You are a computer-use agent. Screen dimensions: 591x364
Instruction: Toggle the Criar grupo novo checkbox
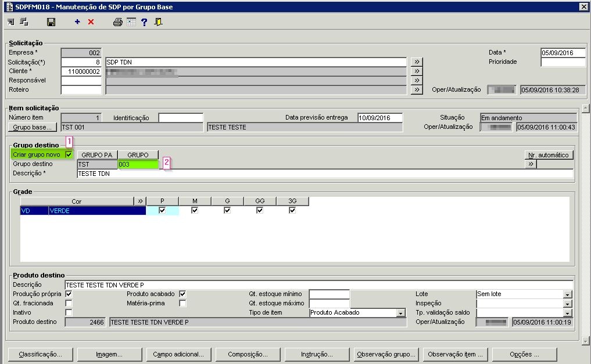(x=69, y=154)
